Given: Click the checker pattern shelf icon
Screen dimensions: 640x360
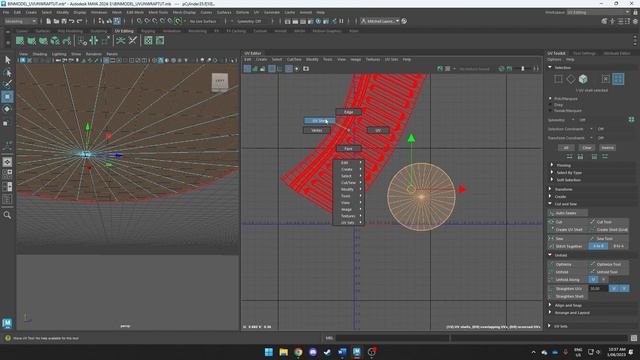Looking at the screenshot, I should point(148,40).
